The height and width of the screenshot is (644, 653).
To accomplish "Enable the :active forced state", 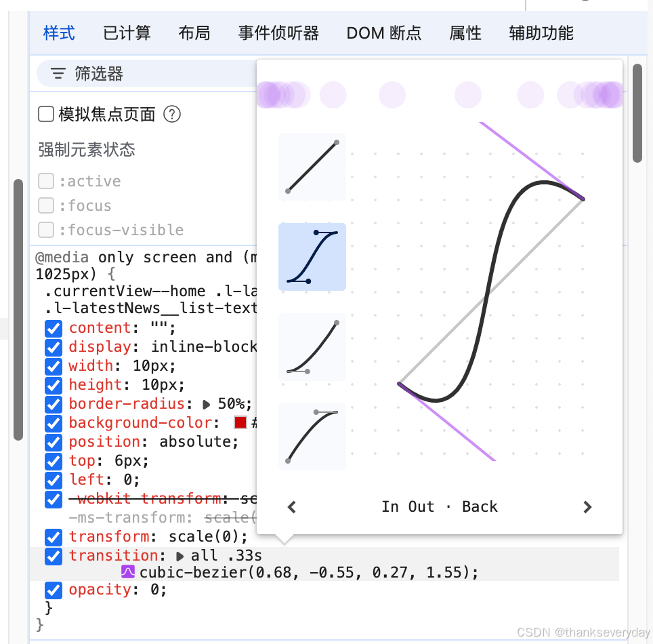I will point(46,181).
